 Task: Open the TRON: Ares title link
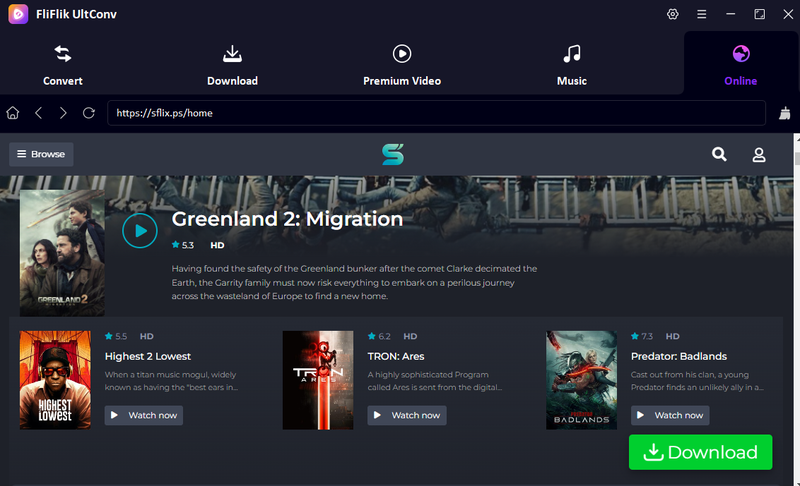[396, 356]
